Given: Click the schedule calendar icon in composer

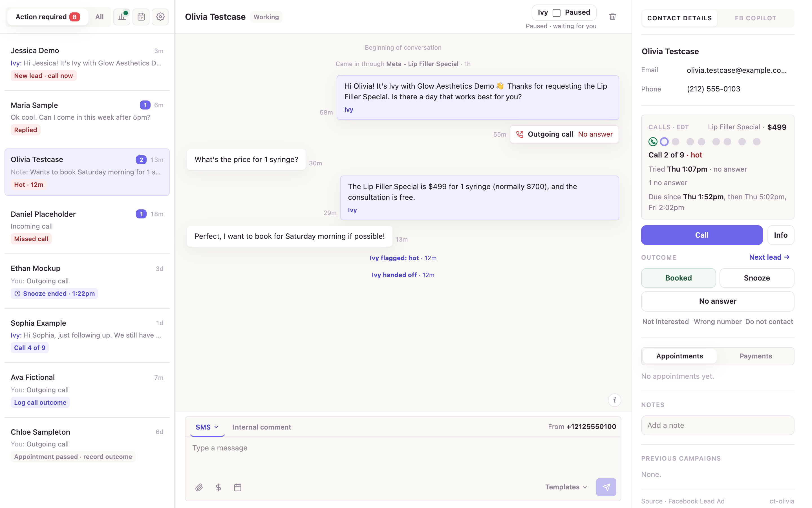Looking at the screenshot, I should [238, 487].
